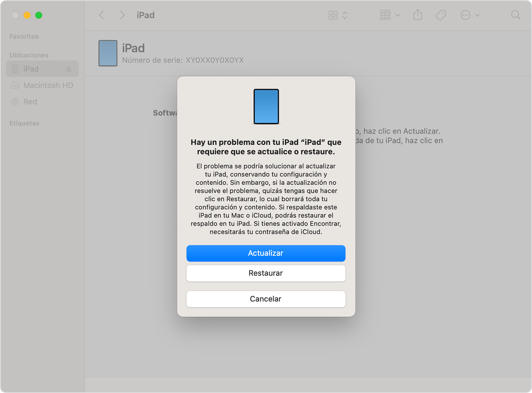Click the Forward navigation arrow
The image size is (532, 393).
coord(122,15)
